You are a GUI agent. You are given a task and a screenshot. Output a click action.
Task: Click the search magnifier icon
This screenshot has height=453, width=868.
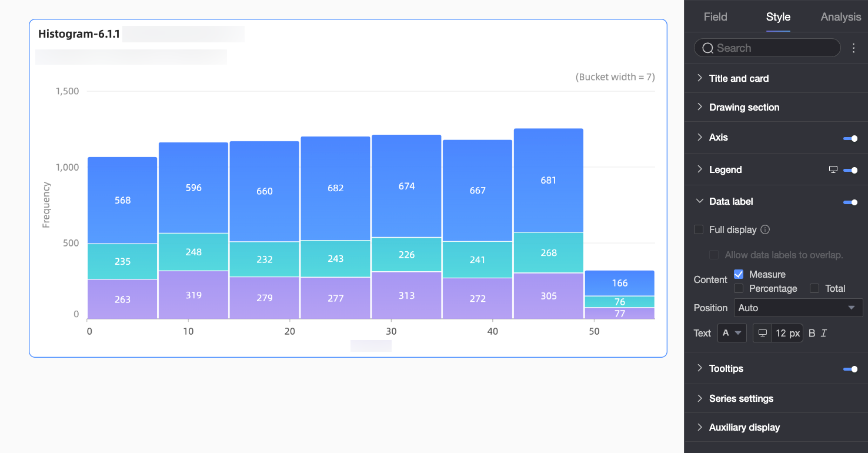pos(707,48)
